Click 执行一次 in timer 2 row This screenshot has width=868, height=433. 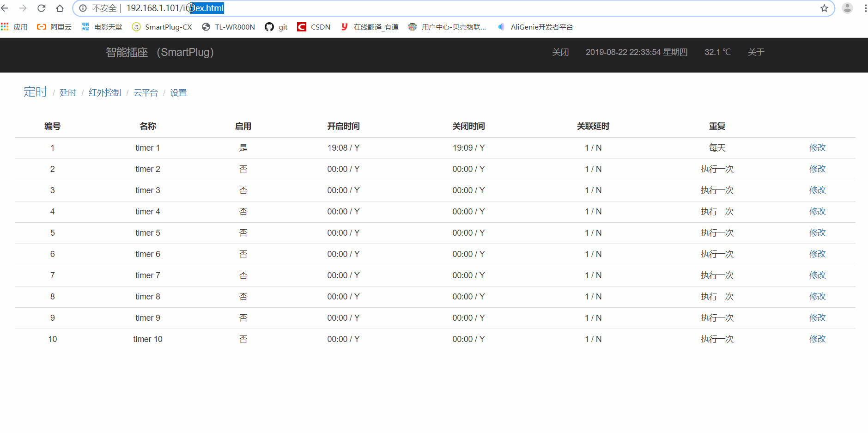pos(717,169)
